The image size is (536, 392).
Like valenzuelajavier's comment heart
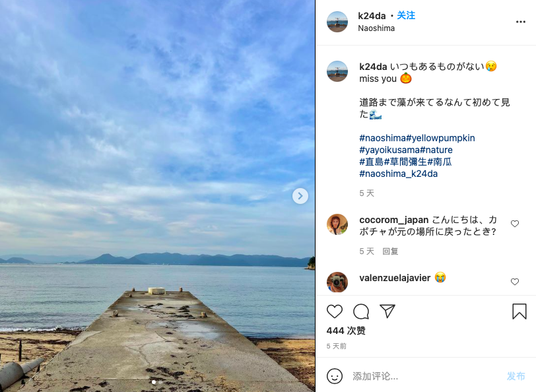pyautogui.click(x=514, y=282)
